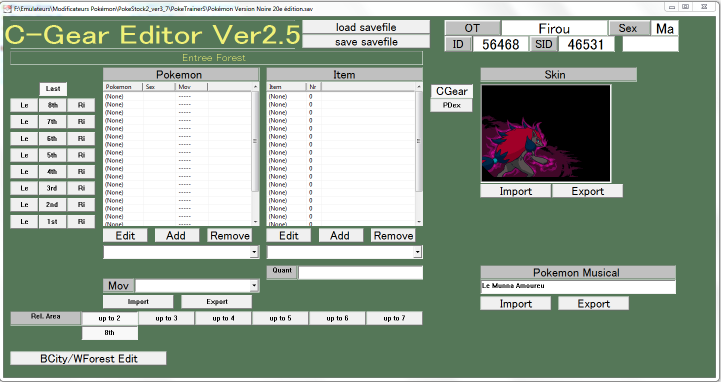Viewport: 721px width, 382px height.
Task: Import a C-Gear skin file
Action: coord(515,191)
